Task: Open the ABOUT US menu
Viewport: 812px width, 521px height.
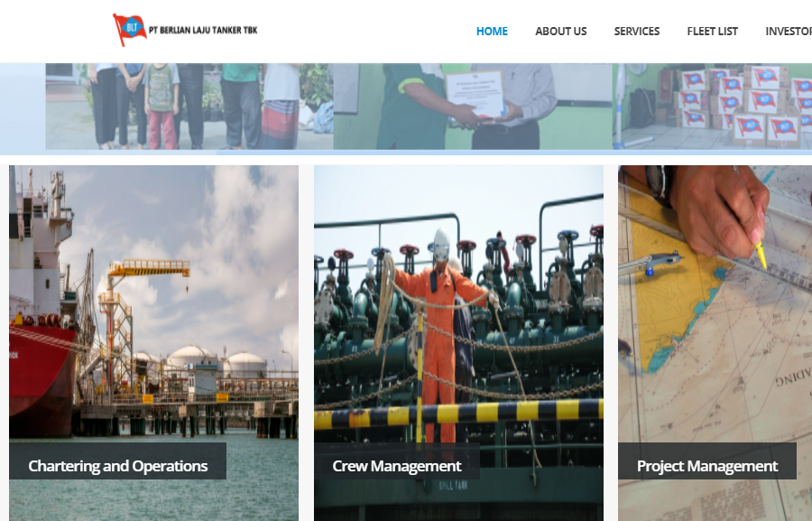Action: (560, 31)
